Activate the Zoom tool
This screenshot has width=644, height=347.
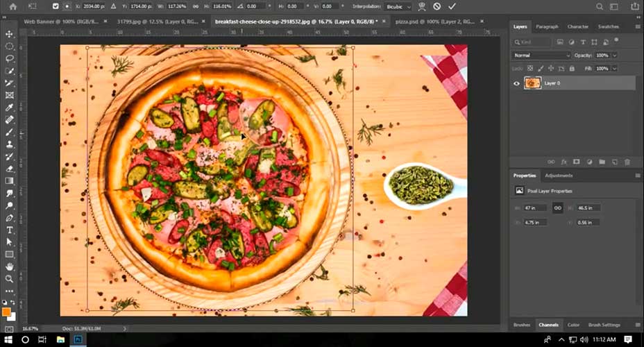point(10,279)
